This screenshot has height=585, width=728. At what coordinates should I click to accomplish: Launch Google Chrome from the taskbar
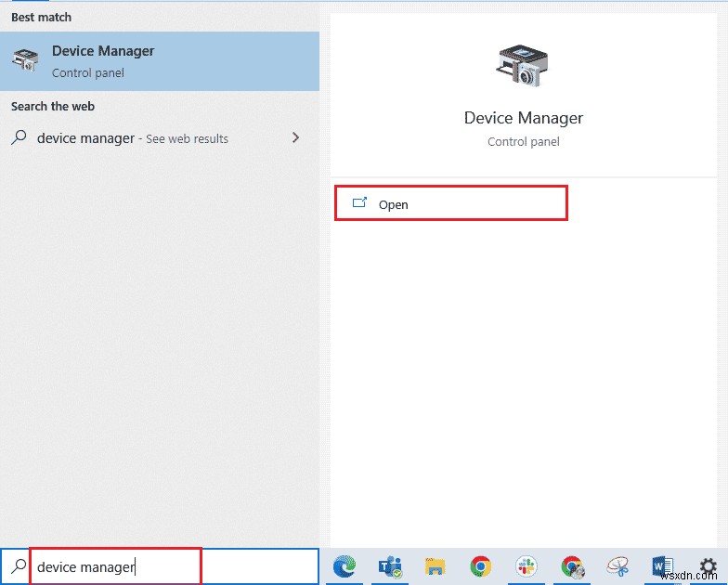tap(480, 566)
